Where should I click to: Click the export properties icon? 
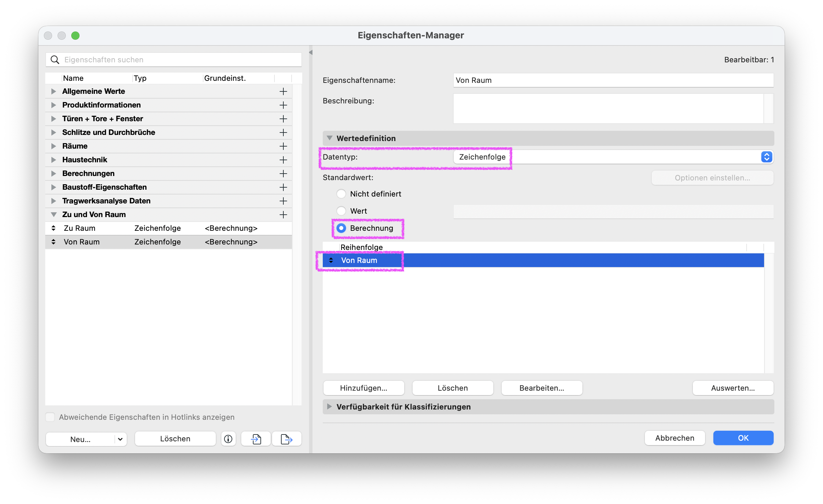[x=286, y=439]
